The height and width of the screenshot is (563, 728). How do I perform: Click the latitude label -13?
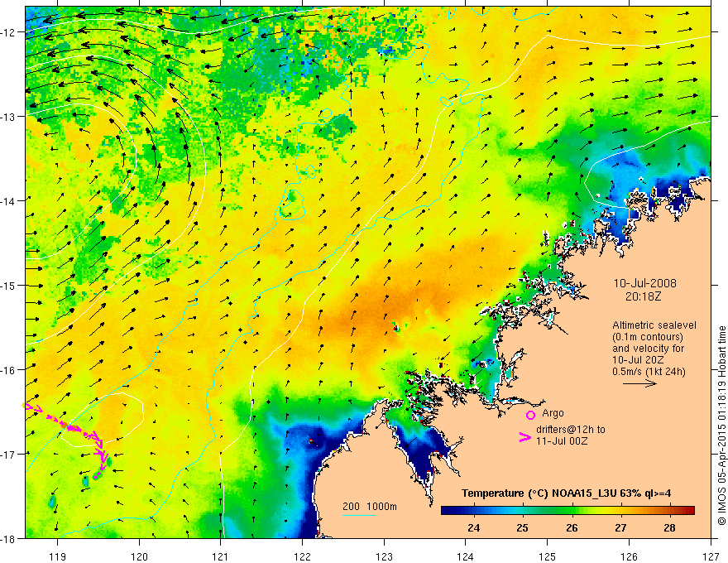(8, 117)
